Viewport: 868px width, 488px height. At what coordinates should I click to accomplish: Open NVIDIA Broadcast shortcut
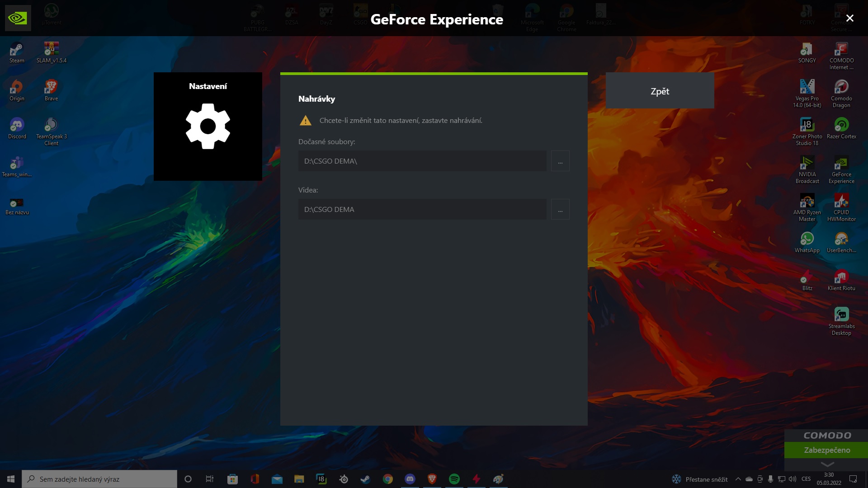point(807,169)
